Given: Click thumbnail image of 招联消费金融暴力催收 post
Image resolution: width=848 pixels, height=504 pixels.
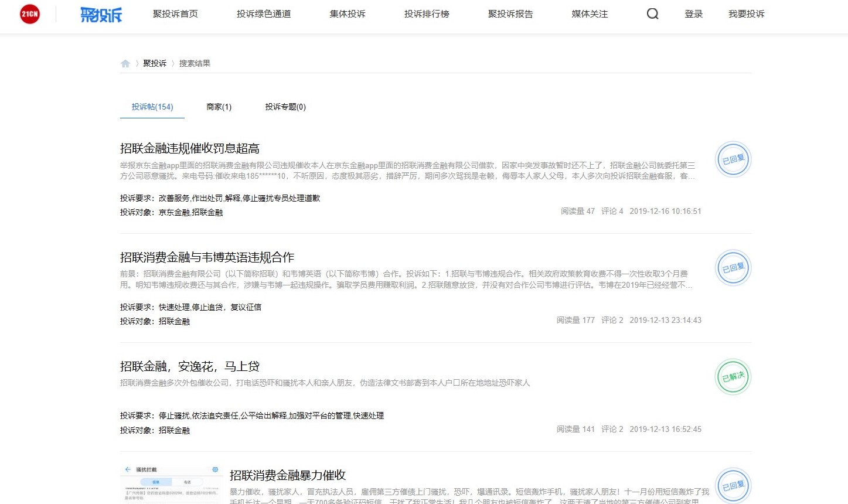Looking at the screenshot, I should click(x=172, y=484).
